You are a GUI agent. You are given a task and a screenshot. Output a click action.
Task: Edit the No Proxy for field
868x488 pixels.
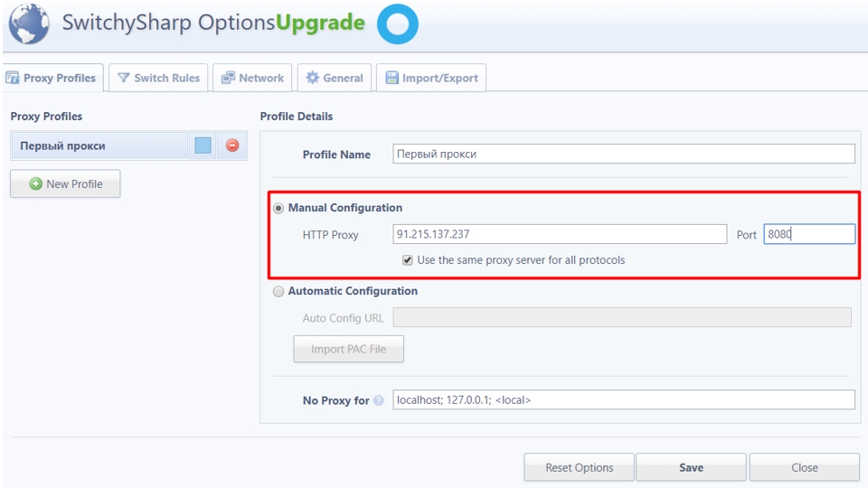[x=624, y=400]
